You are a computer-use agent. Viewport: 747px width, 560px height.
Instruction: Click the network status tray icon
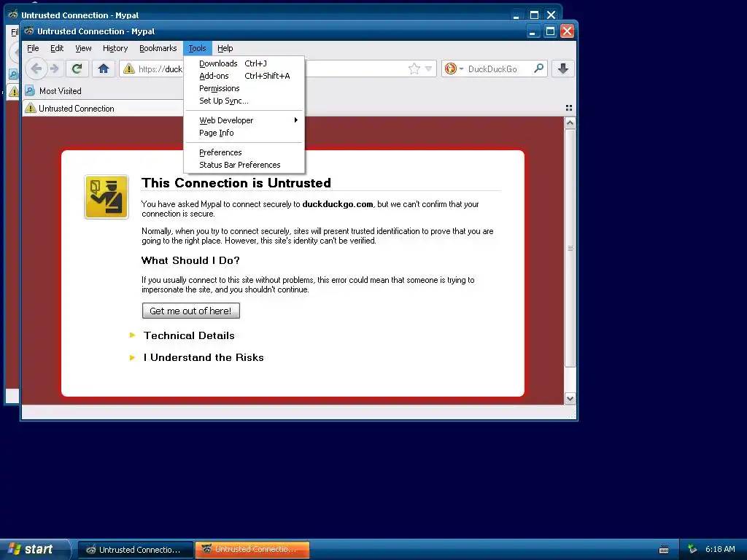[692, 549]
